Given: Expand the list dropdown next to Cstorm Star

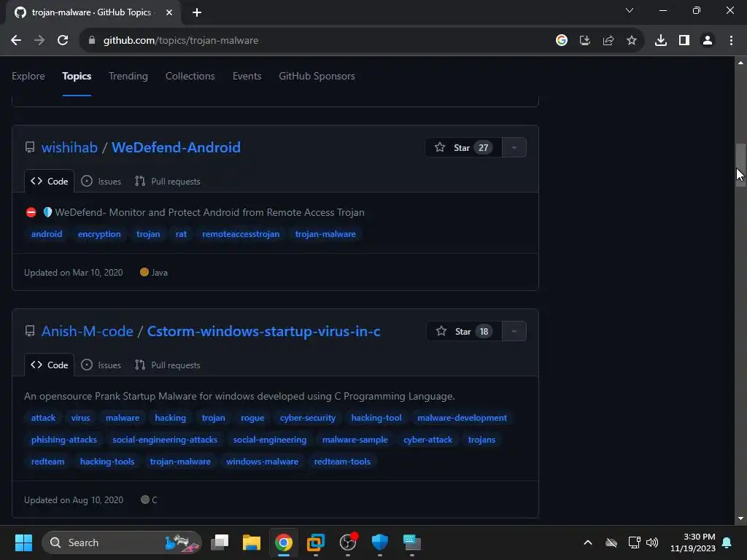Looking at the screenshot, I should [514, 332].
